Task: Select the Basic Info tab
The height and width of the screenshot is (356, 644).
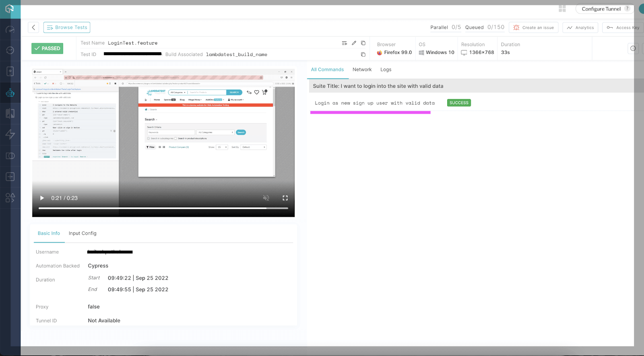Action: coord(49,233)
